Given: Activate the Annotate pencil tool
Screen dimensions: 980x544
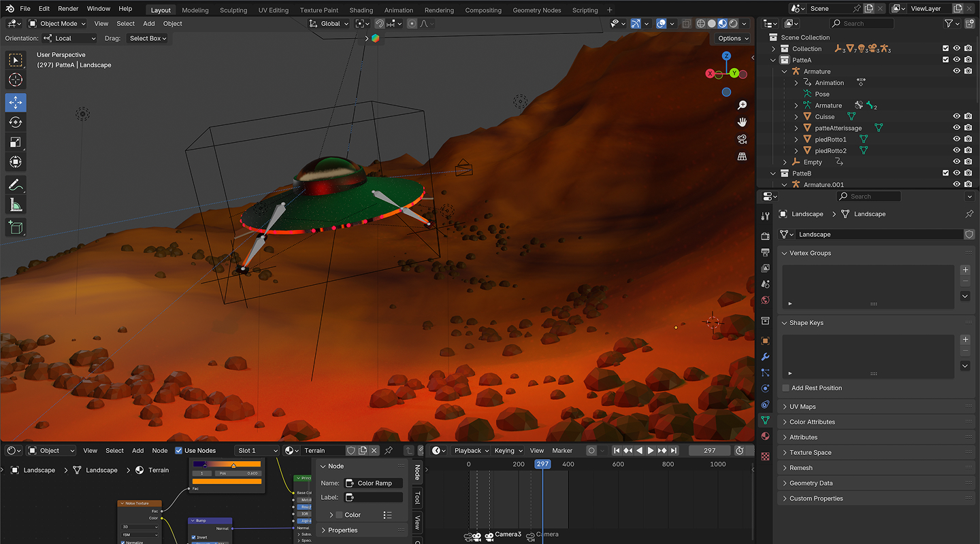Looking at the screenshot, I should click(x=16, y=185).
